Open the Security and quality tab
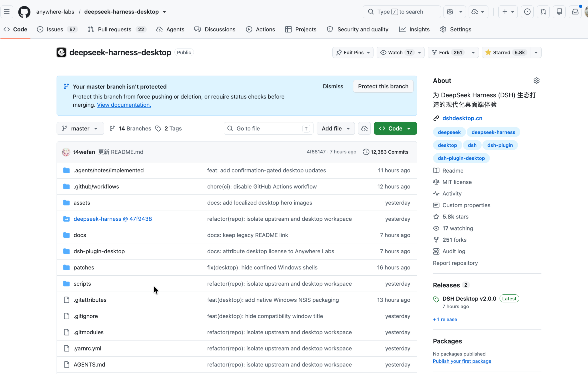The width and height of the screenshot is (588, 374). coord(358,29)
